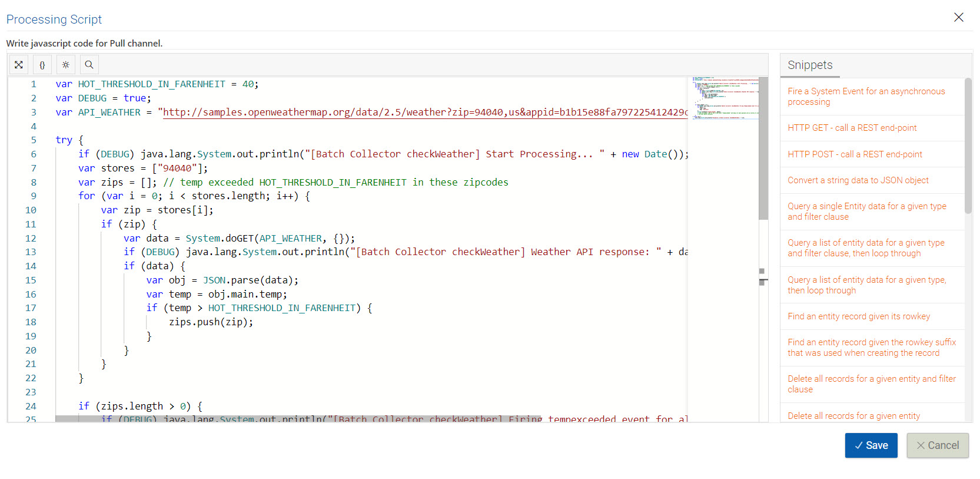Click the code minimap thumbnail

(x=726, y=98)
